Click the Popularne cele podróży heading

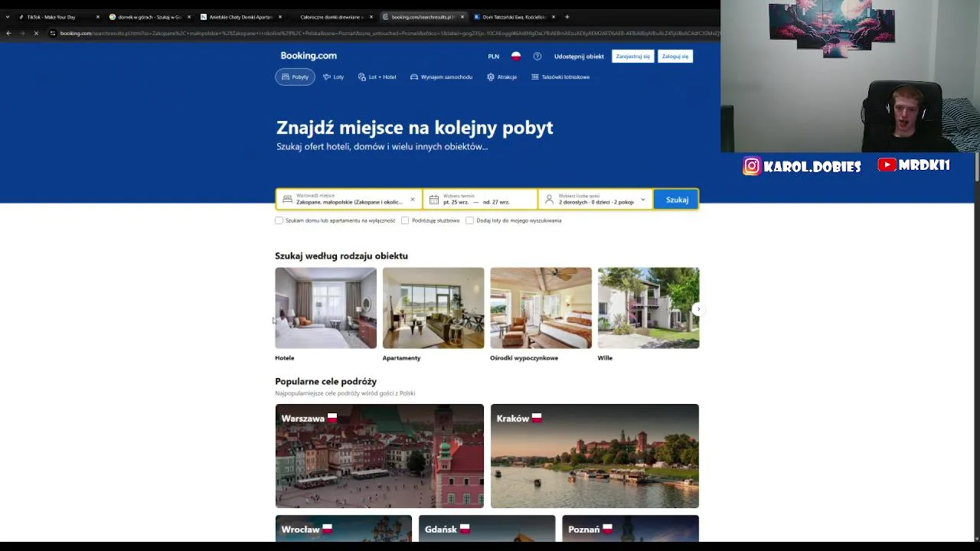[326, 381]
